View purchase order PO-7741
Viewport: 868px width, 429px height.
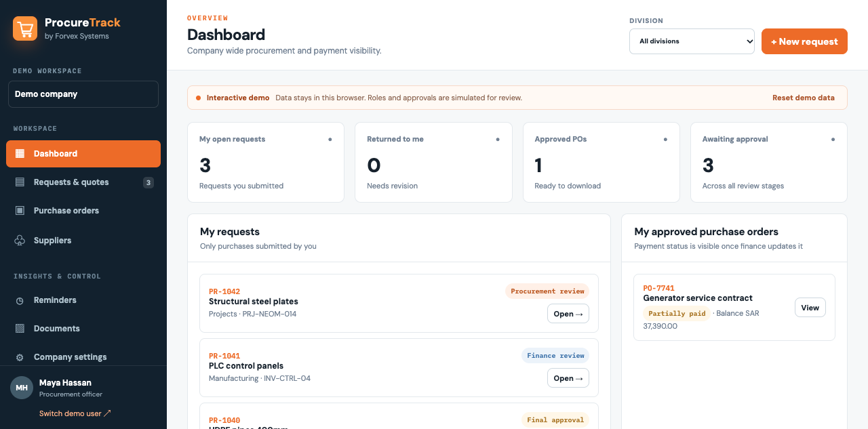[x=810, y=308]
